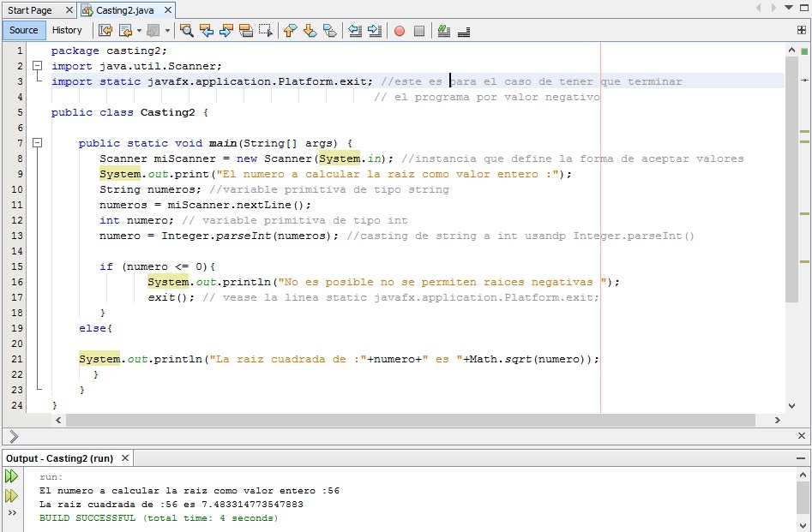Image resolution: width=812 pixels, height=532 pixels.
Task: Click the Find Selection magnifier icon
Action: (186, 31)
